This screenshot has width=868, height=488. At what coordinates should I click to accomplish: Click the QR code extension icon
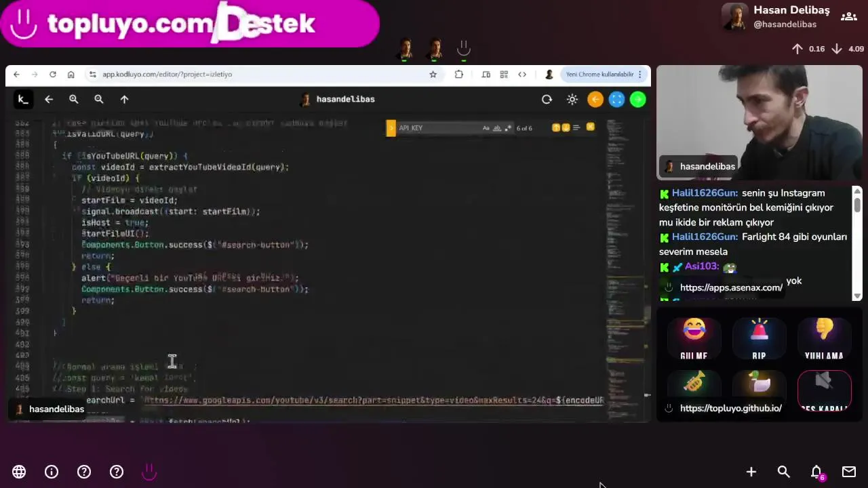tap(504, 75)
